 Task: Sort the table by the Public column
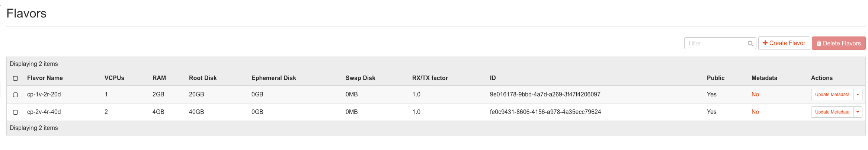715,78
